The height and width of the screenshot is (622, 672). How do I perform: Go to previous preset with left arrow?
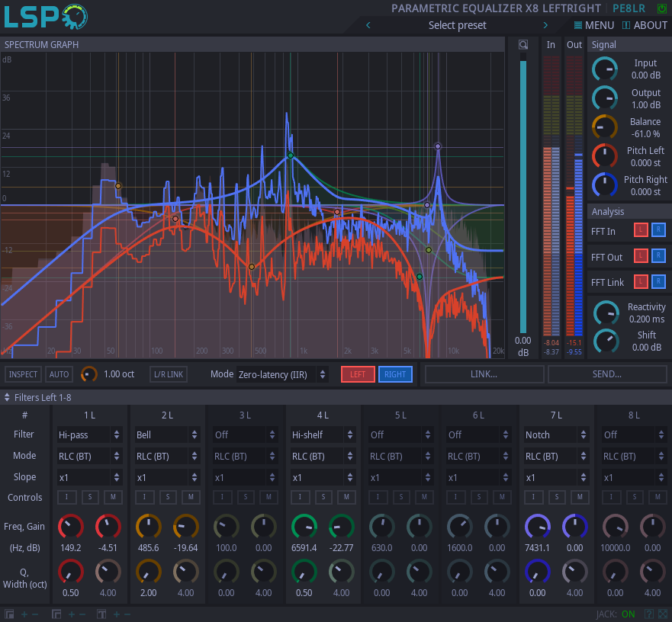point(368,25)
